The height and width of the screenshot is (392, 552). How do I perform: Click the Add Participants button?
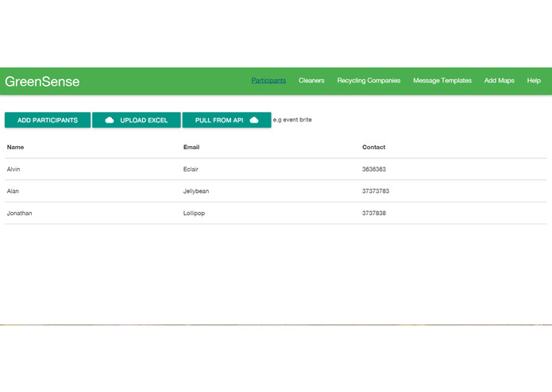point(48,121)
